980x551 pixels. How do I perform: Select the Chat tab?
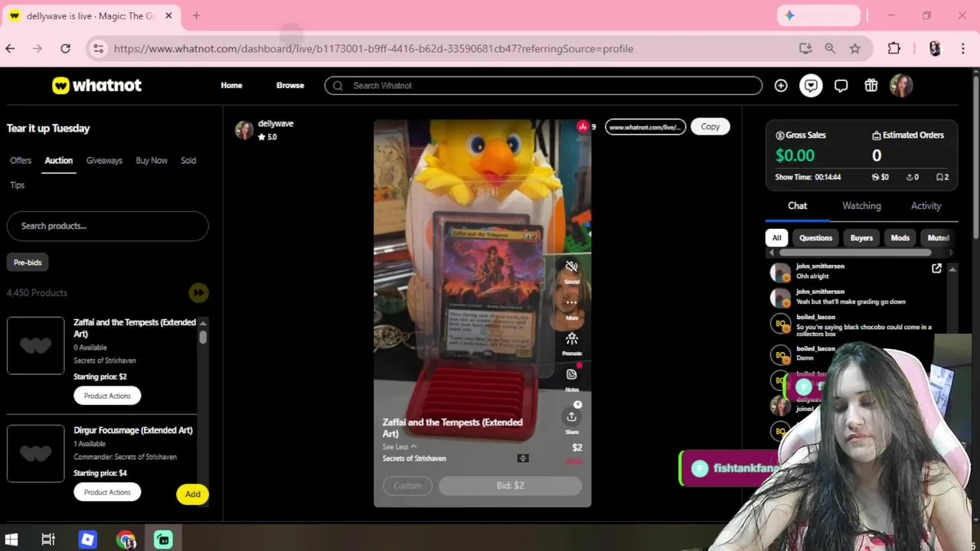797,206
